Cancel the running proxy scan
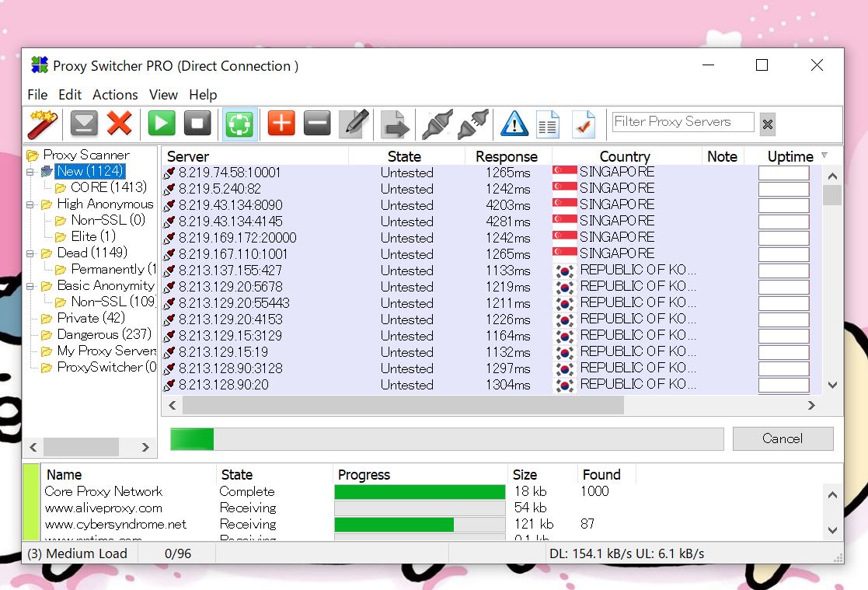868x590 pixels. point(783,438)
